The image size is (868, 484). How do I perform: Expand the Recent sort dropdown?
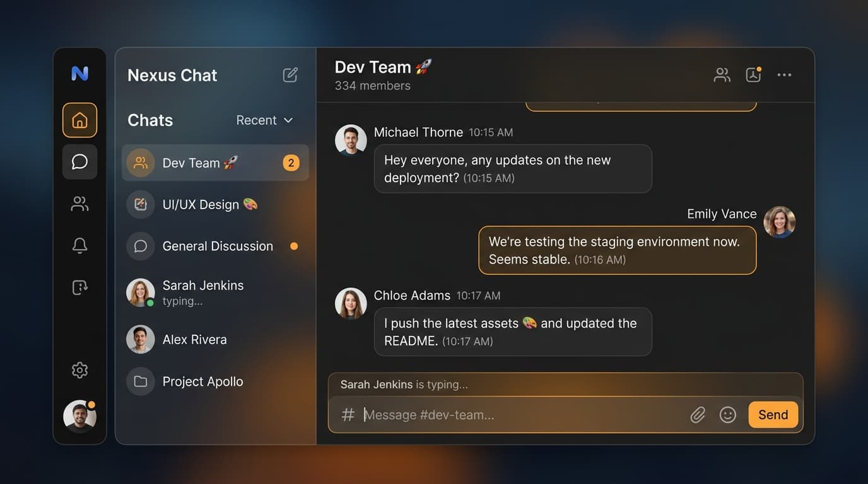point(264,120)
